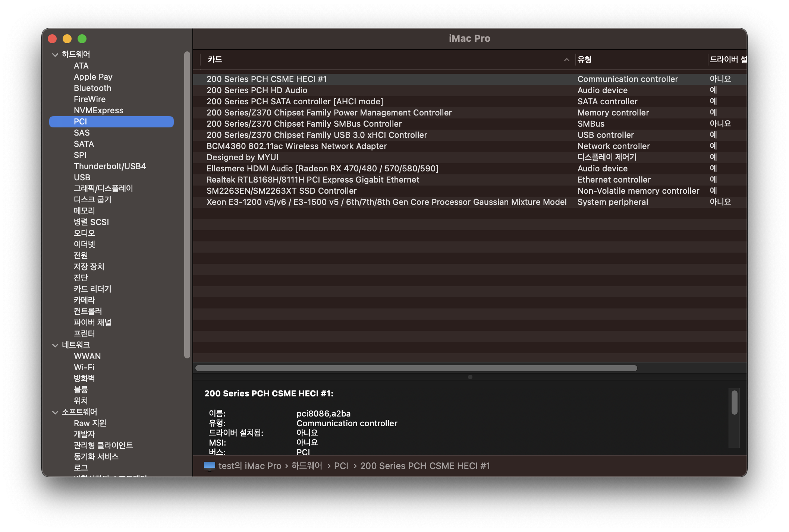Select the USB 3.0 xHCI Controller row
This screenshot has height=532, width=789.
tap(470, 135)
